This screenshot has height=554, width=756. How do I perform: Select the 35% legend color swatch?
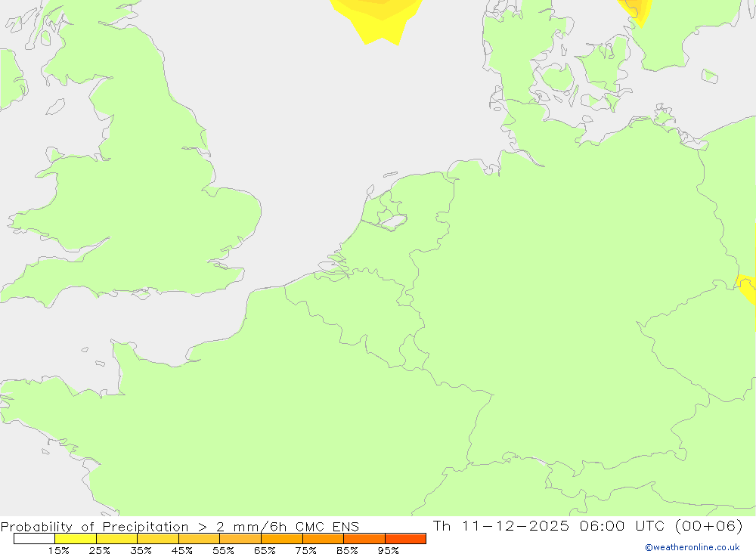(x=158, y=538)
